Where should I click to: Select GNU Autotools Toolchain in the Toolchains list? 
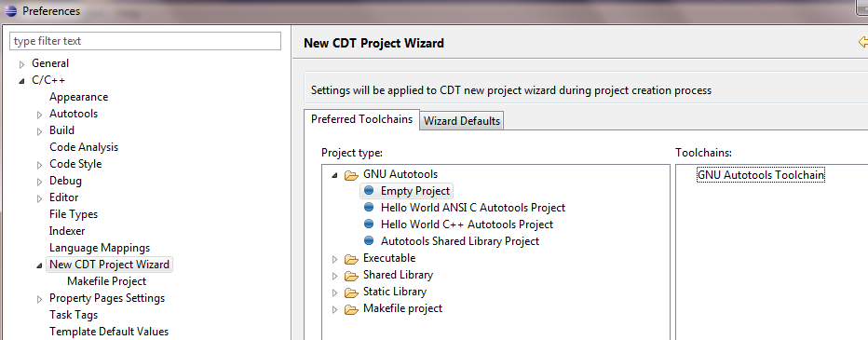(761, 175)
